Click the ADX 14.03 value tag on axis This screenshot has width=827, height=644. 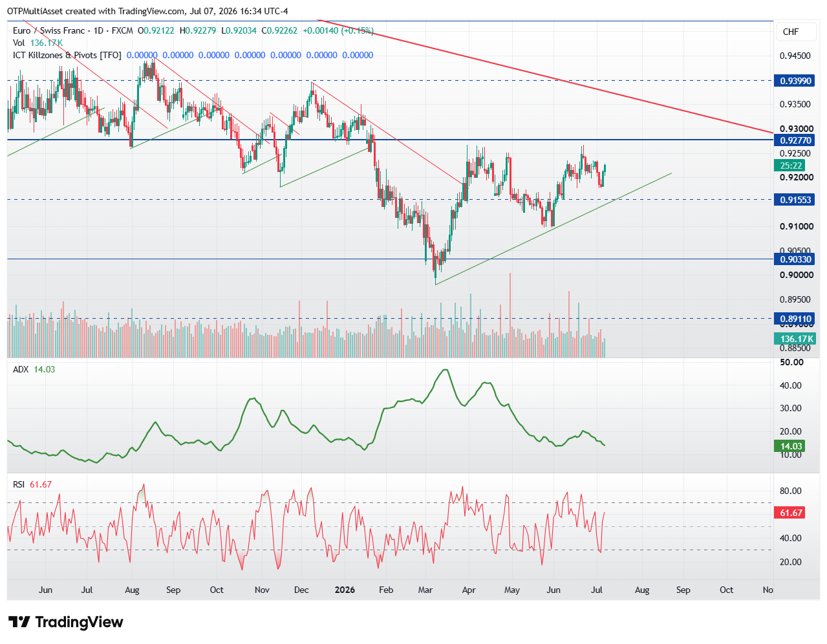pos(790,446)
